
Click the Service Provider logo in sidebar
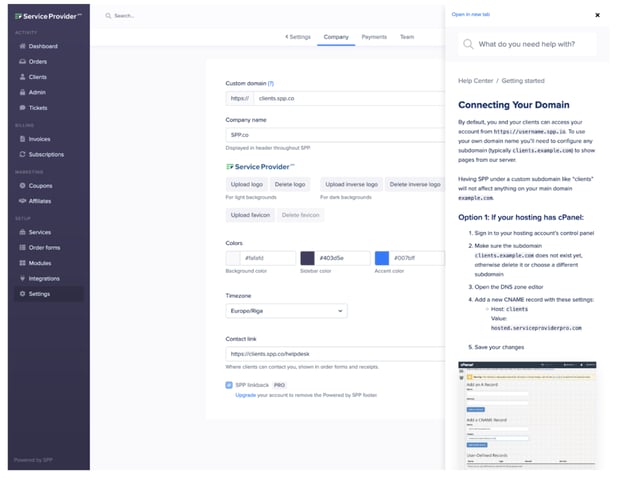pos(48,16)
